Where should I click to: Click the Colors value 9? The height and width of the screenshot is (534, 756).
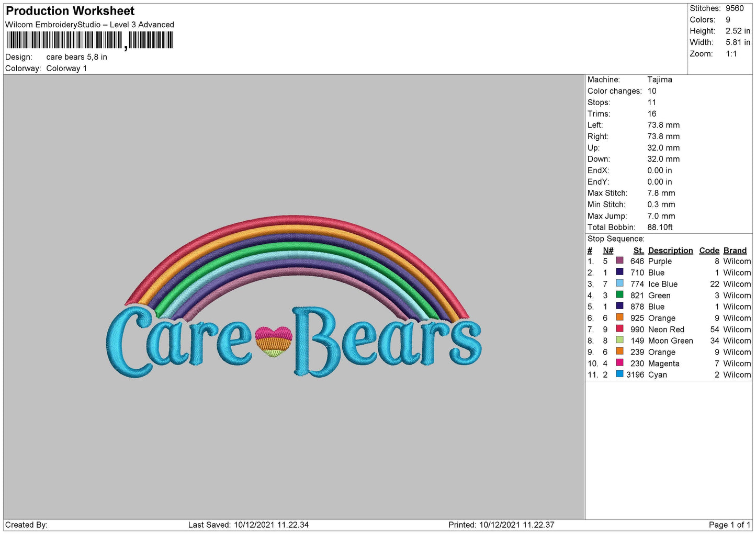pos(728,20)
